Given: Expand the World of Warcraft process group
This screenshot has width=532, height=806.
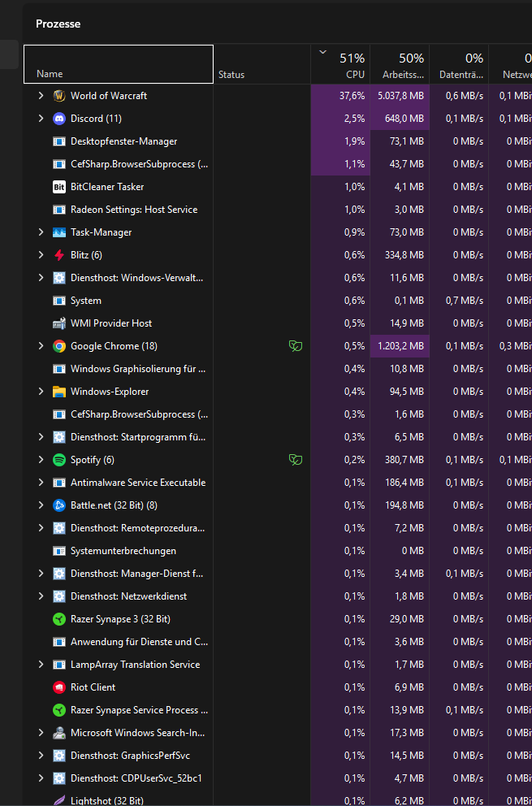Looking at the screenshot, I should pos(41,96).
